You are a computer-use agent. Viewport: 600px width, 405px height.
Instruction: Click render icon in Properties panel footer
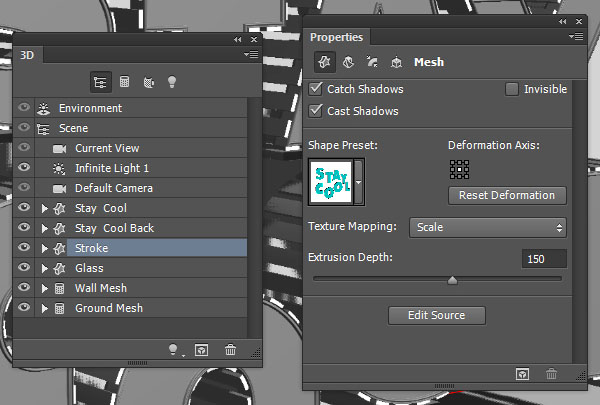522,374
